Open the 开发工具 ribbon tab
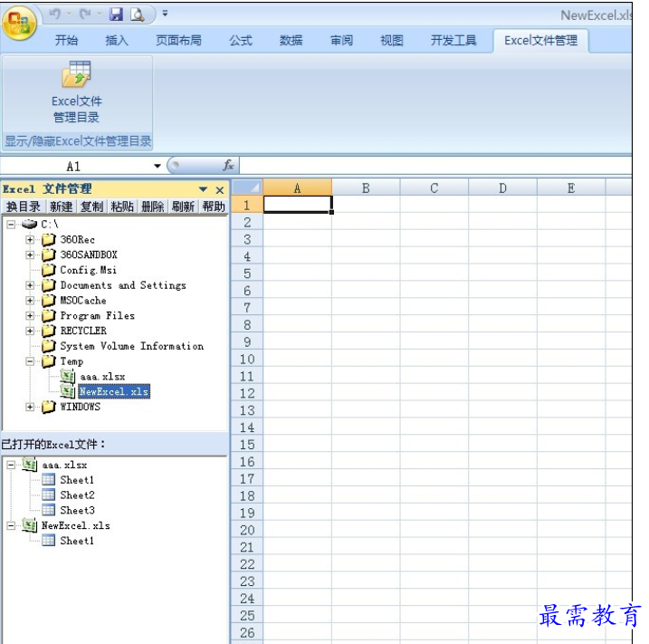Image resolution: width=649 pixels, height=644 pixels. click(453, 40)
